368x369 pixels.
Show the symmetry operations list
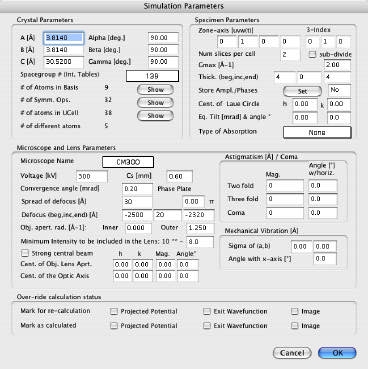[155, 103]
